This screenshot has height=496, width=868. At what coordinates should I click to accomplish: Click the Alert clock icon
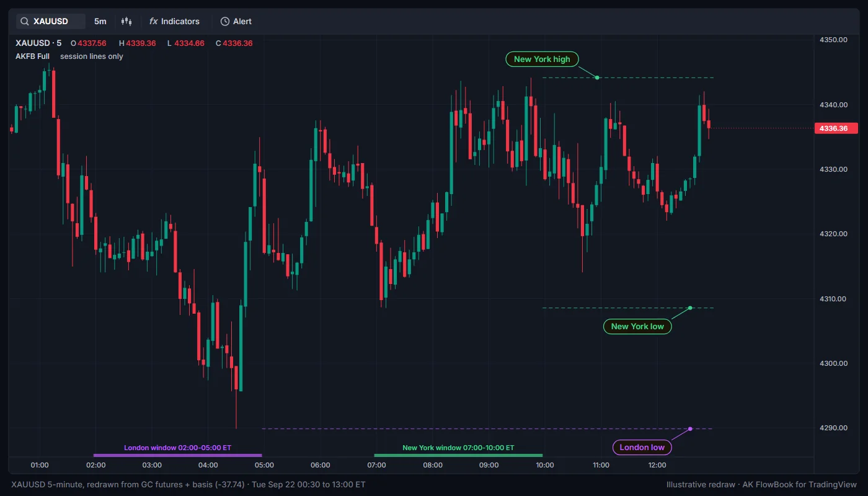click(224, 21)
